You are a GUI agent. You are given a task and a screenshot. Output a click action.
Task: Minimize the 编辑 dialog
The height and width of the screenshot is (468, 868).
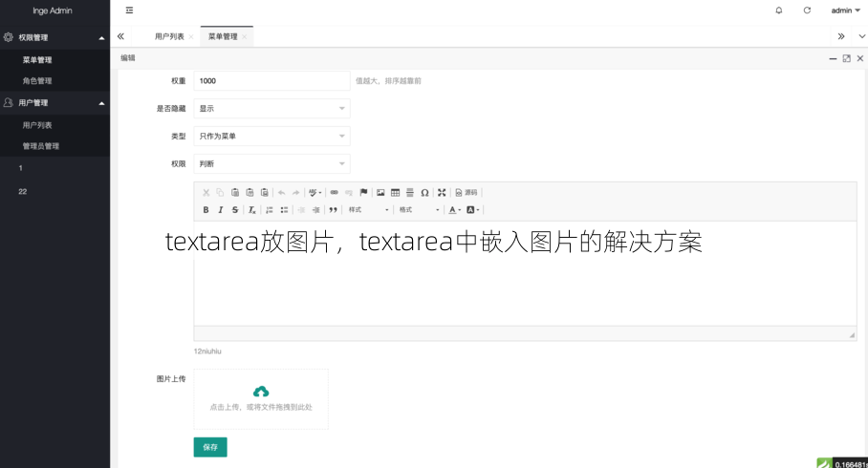coord(833,58)
